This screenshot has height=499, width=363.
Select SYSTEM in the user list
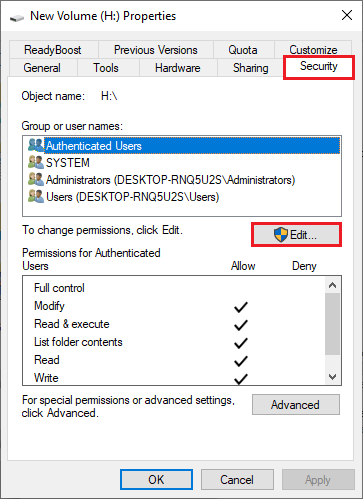coord(68,163)
